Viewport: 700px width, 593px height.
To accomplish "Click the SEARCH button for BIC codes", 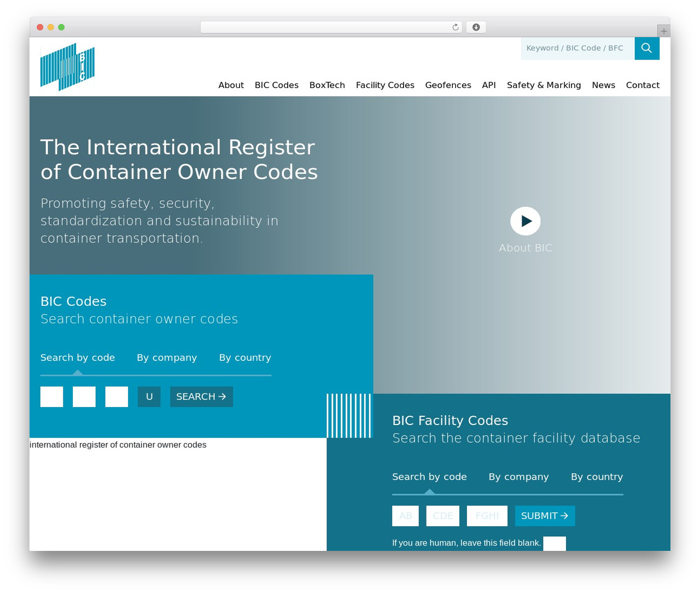I will tap(201, 397).
